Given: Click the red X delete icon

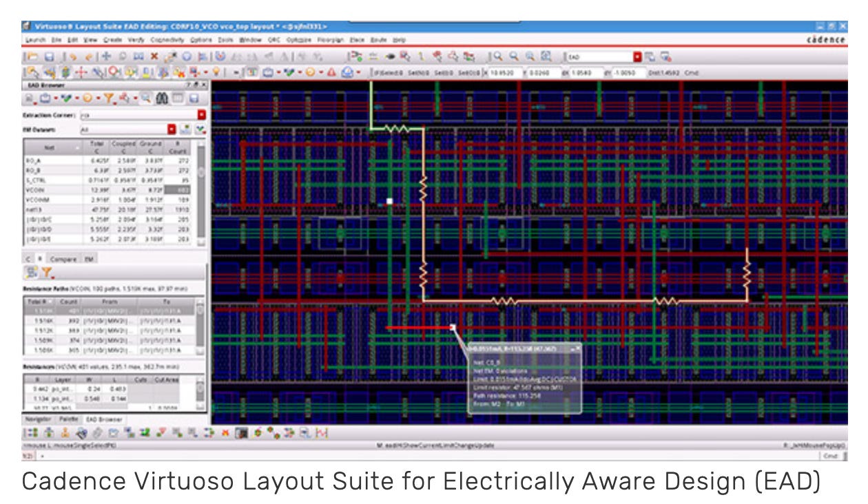Looking at the screenshot, I should pos(154,57).
